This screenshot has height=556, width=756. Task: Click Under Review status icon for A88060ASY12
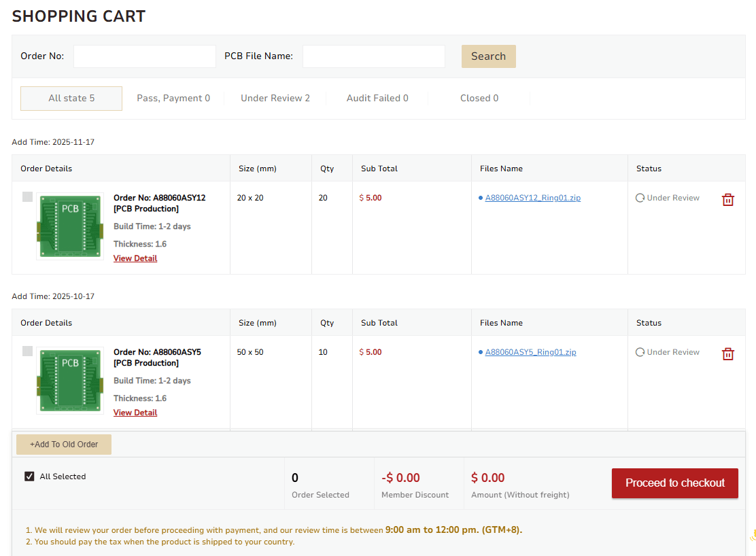click(x=640, y=198)
